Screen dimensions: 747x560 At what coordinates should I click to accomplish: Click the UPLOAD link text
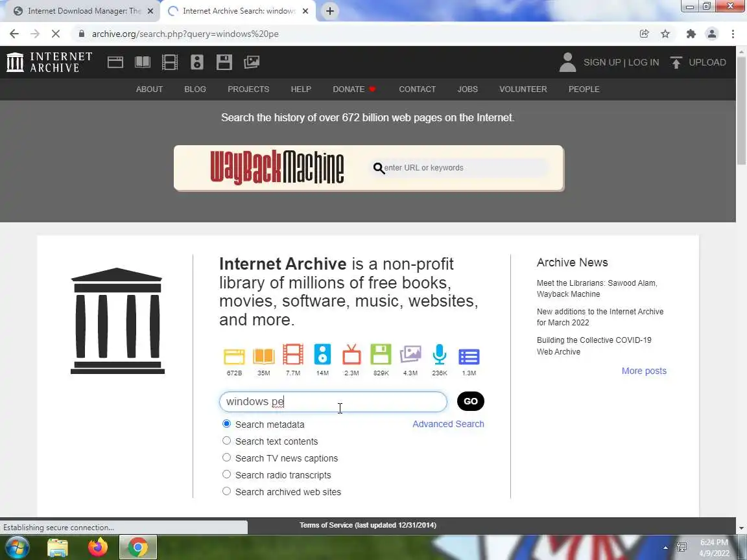tap(707, 62)
